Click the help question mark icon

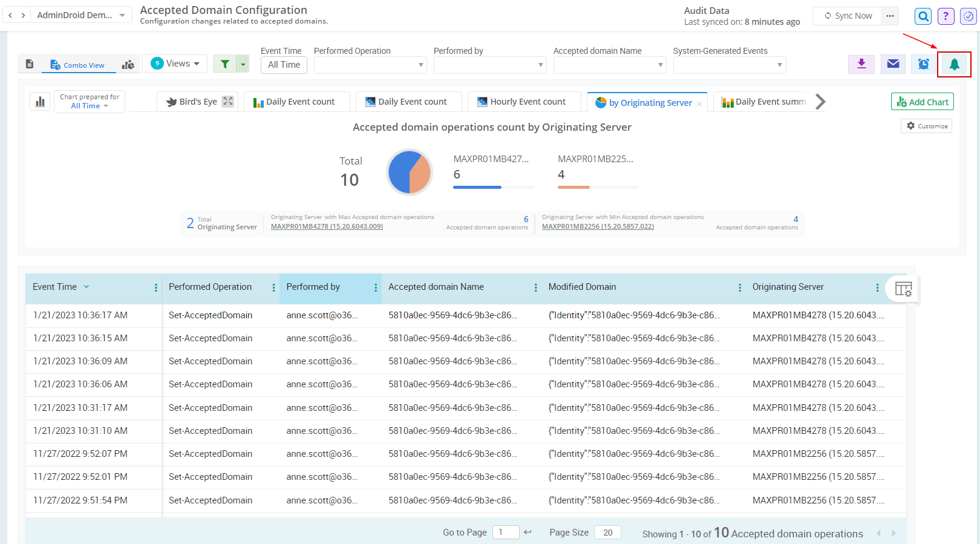click(946, 16)
